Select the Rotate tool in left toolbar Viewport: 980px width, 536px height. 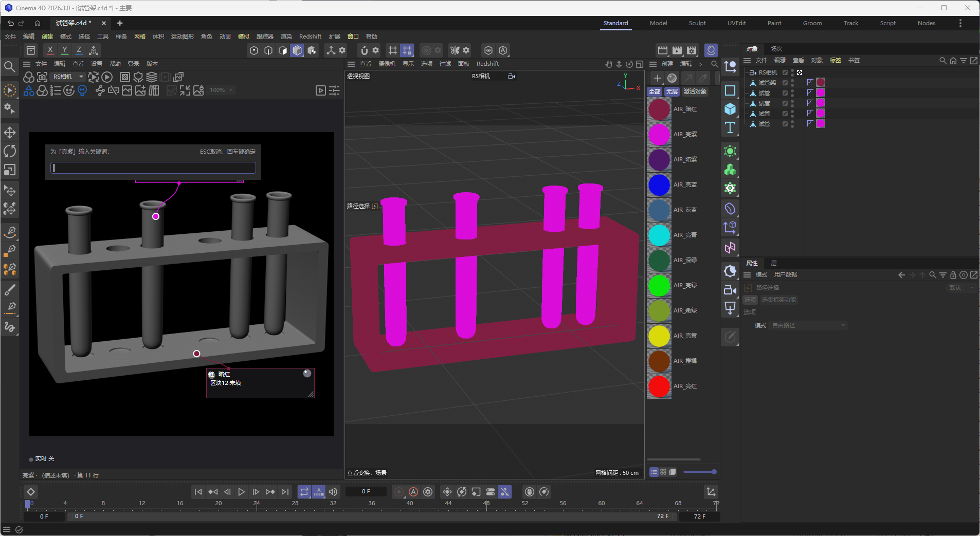(10, 151)
